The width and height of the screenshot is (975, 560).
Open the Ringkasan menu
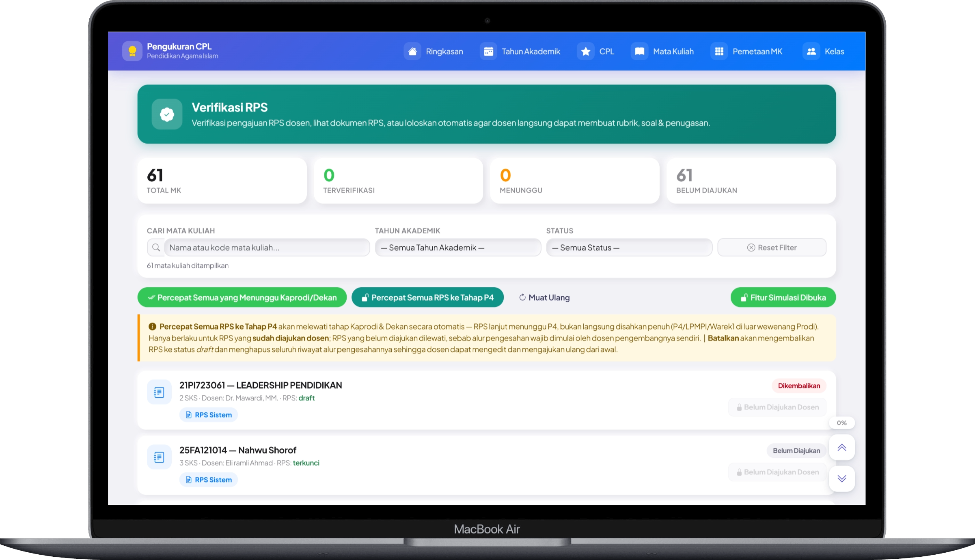434,52
